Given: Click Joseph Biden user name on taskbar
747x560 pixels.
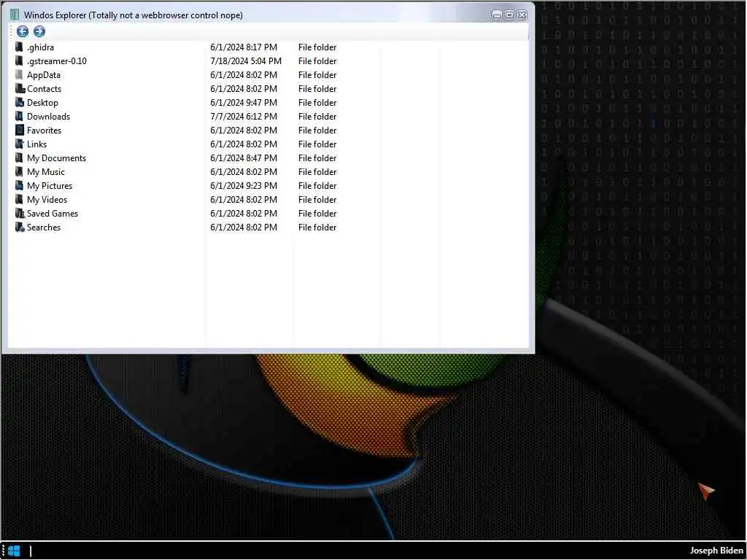Looking at the screenshot, I should pyautogui.click(x=716, y=551).
